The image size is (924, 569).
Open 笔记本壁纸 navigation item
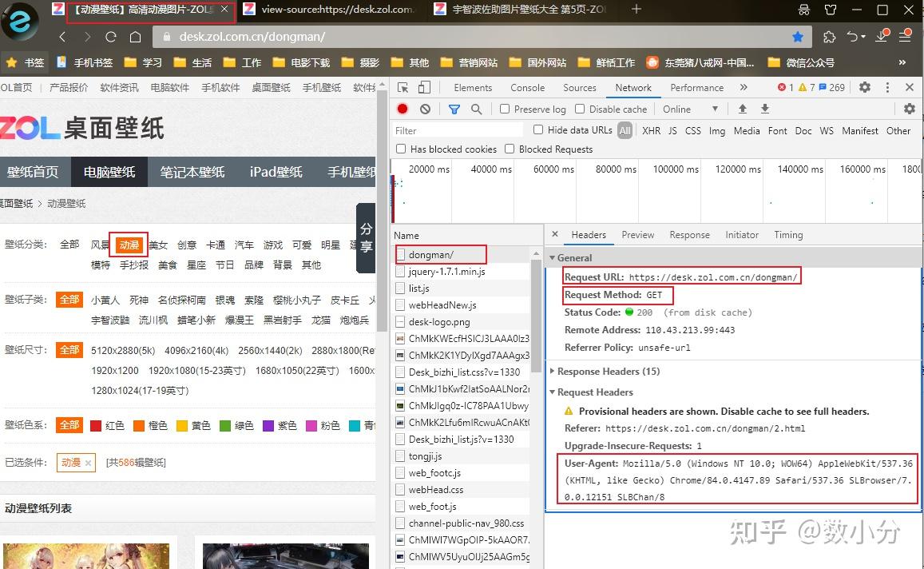pos(192,172)
